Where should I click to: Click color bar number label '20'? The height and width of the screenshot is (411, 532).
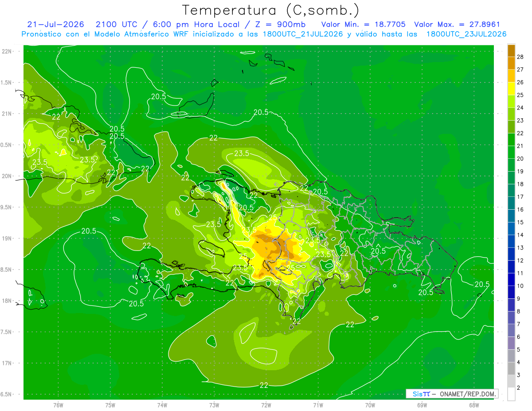[520, 158]
